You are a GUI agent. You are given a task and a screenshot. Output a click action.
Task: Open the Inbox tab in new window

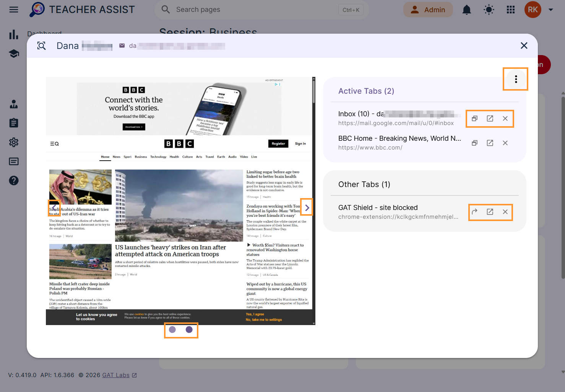pyautogui.click(x=490, y=119)
